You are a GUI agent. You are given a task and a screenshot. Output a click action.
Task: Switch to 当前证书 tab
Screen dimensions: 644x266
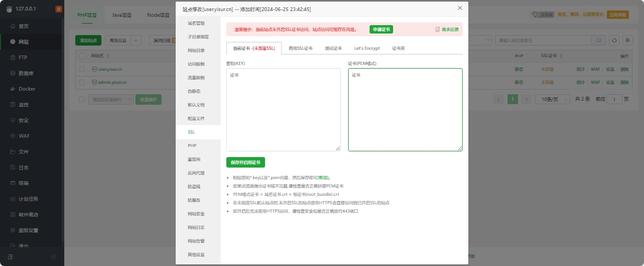[x=254, y=48]
